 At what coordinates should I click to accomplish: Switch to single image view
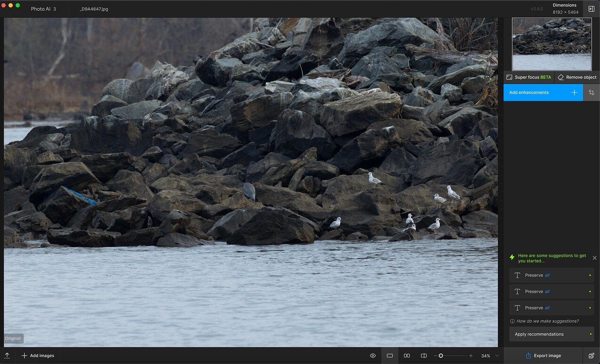tap(390, 356)
